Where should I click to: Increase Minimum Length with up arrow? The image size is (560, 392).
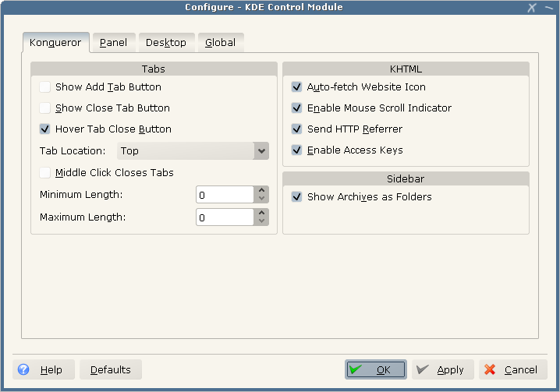pyautogui.click(x=261, y=190)
